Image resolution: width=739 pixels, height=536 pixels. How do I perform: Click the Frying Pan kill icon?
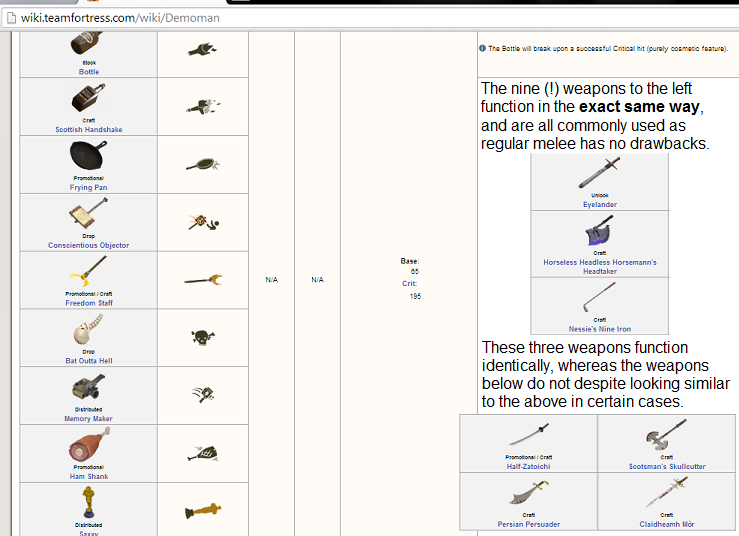tap(203, 164)
